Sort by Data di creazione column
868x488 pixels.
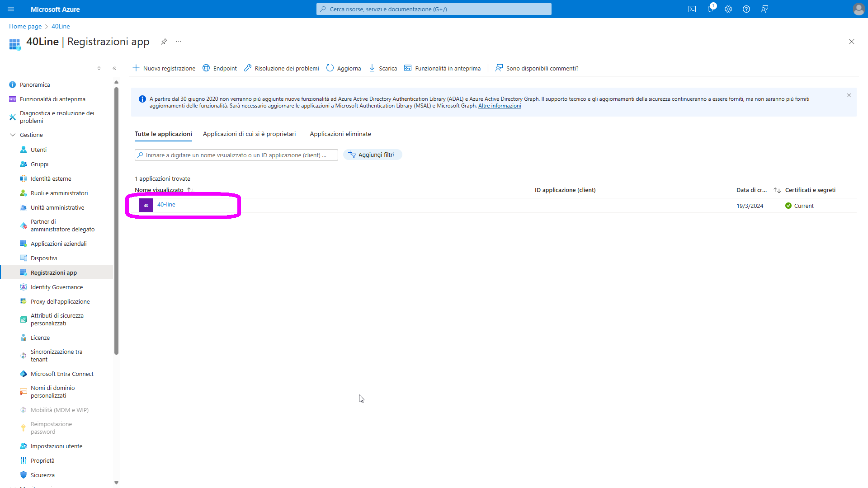click(x=751, y=190)
